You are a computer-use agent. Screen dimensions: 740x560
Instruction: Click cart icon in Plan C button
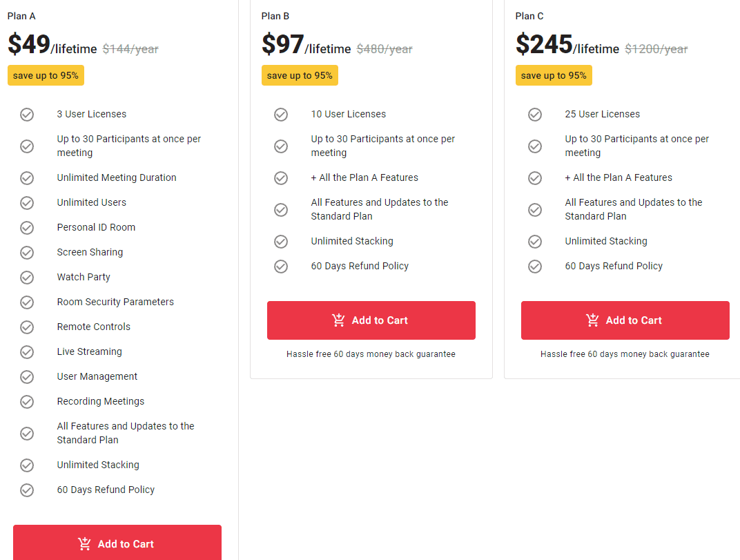tap(592, 320)
